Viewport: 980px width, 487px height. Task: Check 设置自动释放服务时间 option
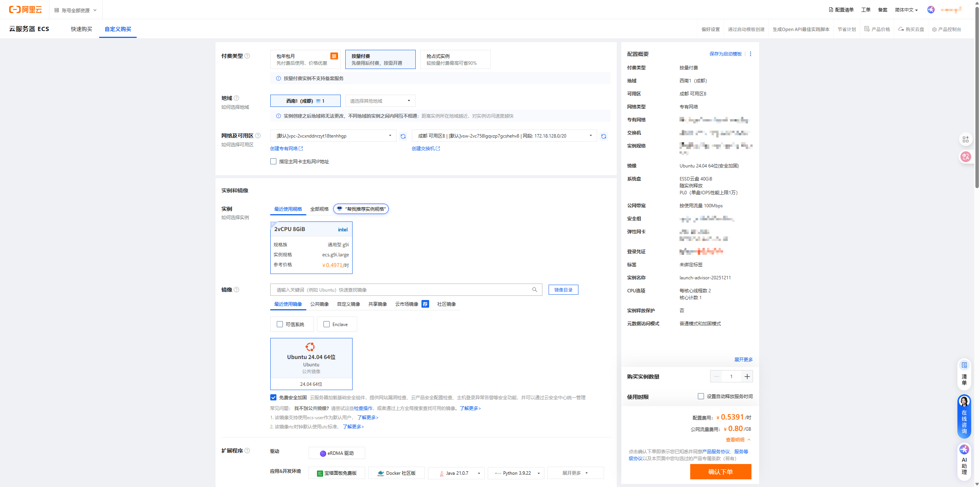click(x=701, y=396)
